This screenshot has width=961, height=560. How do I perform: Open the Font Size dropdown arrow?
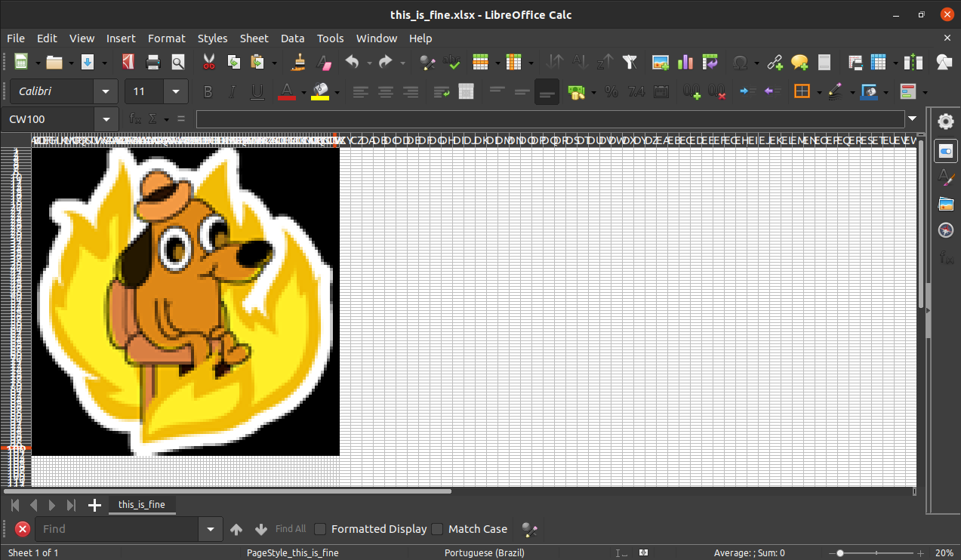tap(176, 91)
